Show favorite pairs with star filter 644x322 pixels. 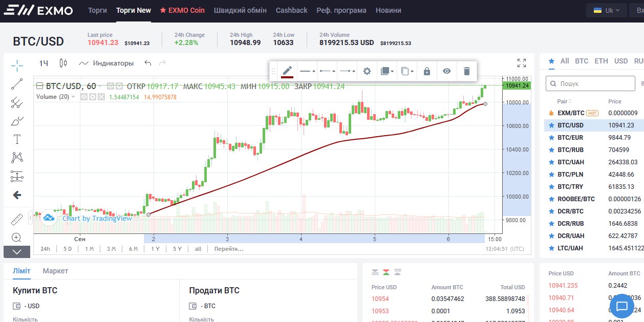pyautogui.click(x=551, y=61)
